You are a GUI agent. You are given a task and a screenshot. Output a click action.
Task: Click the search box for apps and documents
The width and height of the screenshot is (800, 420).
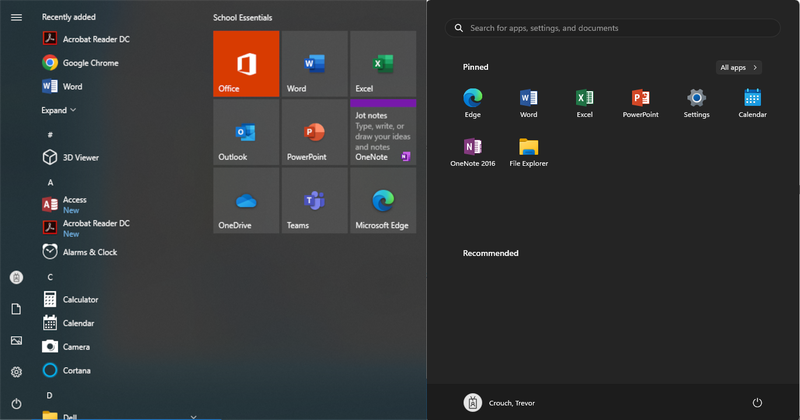tap(613, 28)
